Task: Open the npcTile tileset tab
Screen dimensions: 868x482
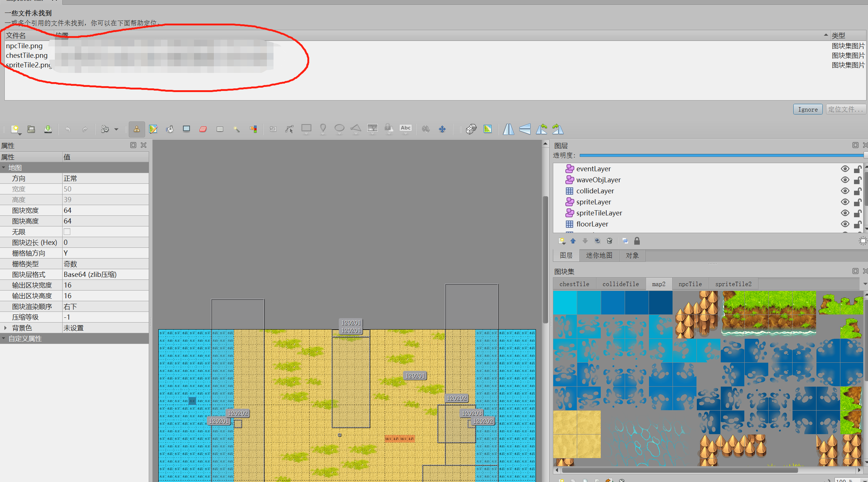Action: [690, 284]
